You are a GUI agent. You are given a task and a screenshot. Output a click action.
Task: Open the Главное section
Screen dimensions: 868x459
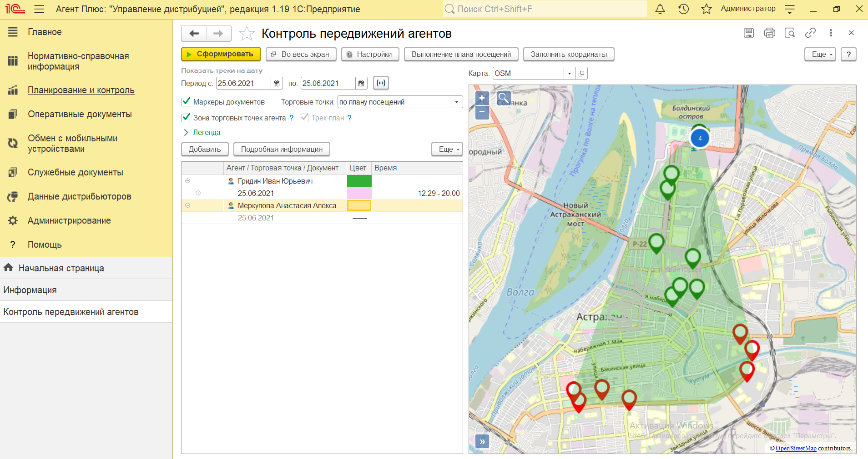(45, 32)
